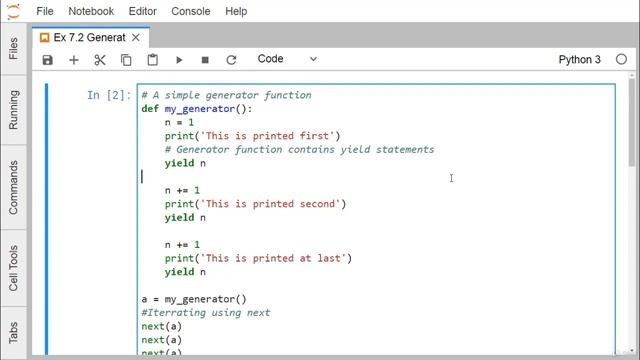This screenshot has height=360, width=640.
Task: Click the 'This is printed at last' string
Action: [x=273, y=258]
